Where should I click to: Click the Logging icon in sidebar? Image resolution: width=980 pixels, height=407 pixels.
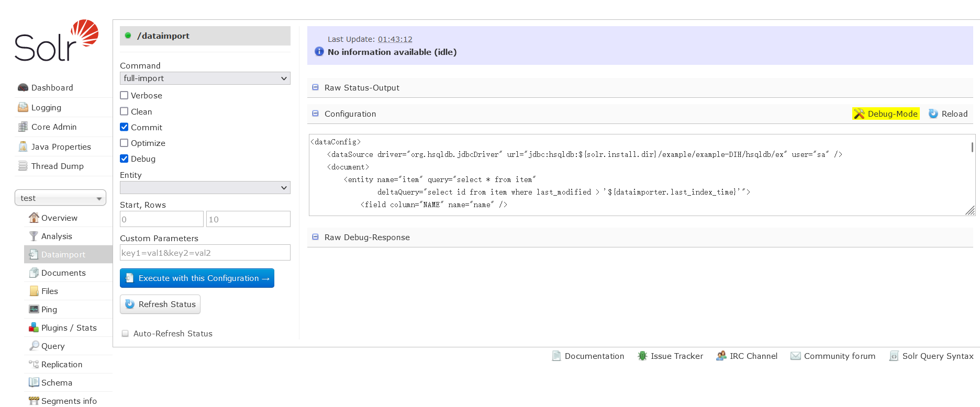coord(23,107)
